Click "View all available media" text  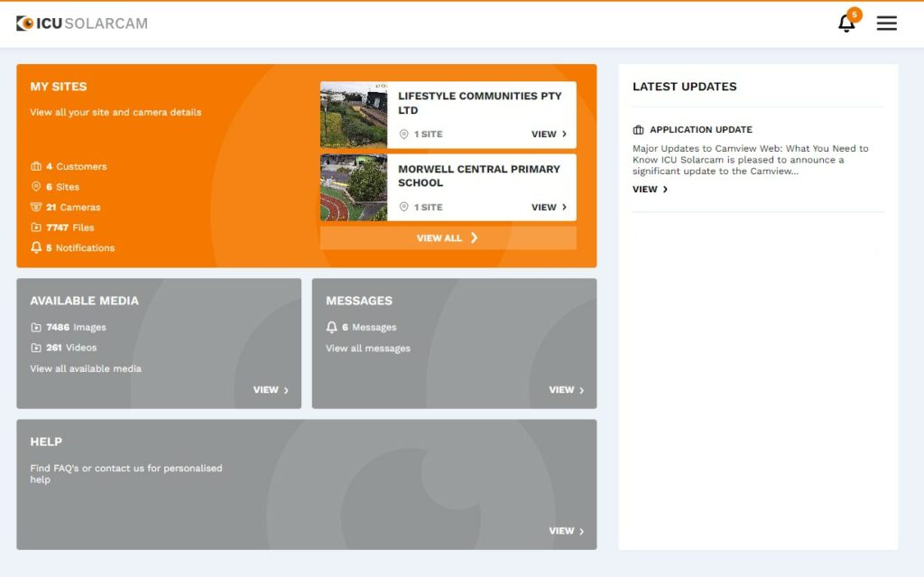pyautogui.click(x=86, y=368)
